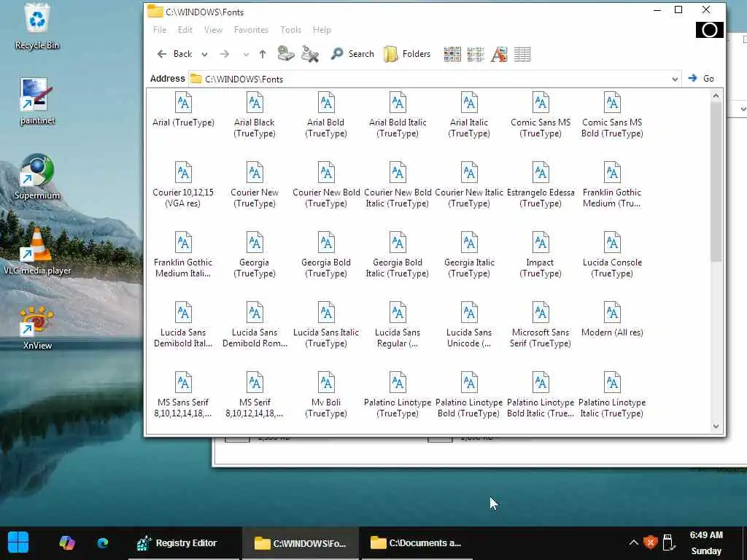Select the Arial (TrueType) font file
The height and width of the screenshot is (560, 747).
click(183, 110)
